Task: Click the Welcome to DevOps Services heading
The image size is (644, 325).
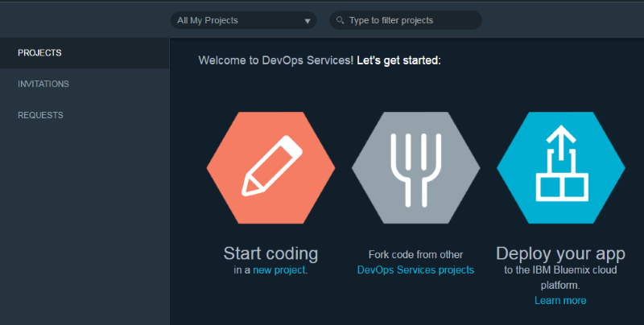Action: pyautogui.click(x=320, y=60)
